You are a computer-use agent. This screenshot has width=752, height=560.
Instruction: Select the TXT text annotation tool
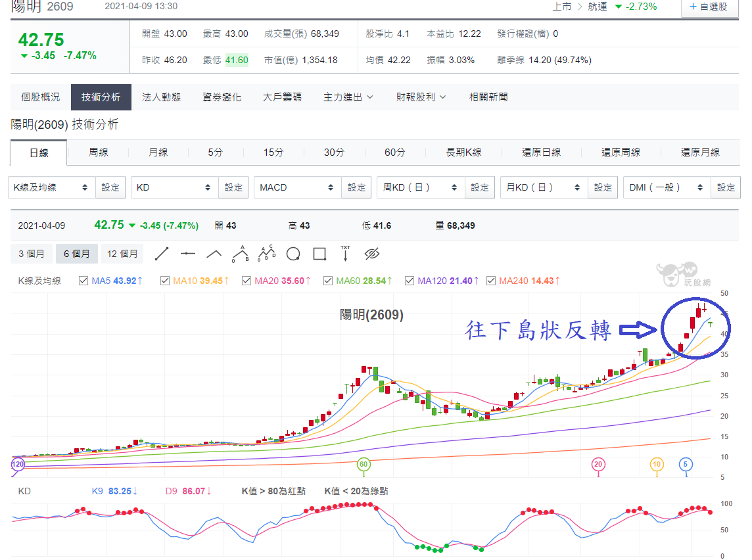[345, 253]
